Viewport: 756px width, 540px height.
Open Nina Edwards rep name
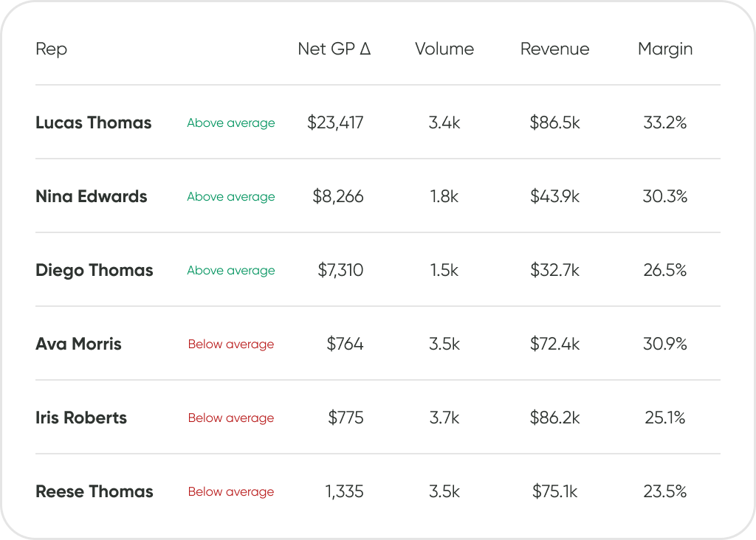click(x=91, y=196)
